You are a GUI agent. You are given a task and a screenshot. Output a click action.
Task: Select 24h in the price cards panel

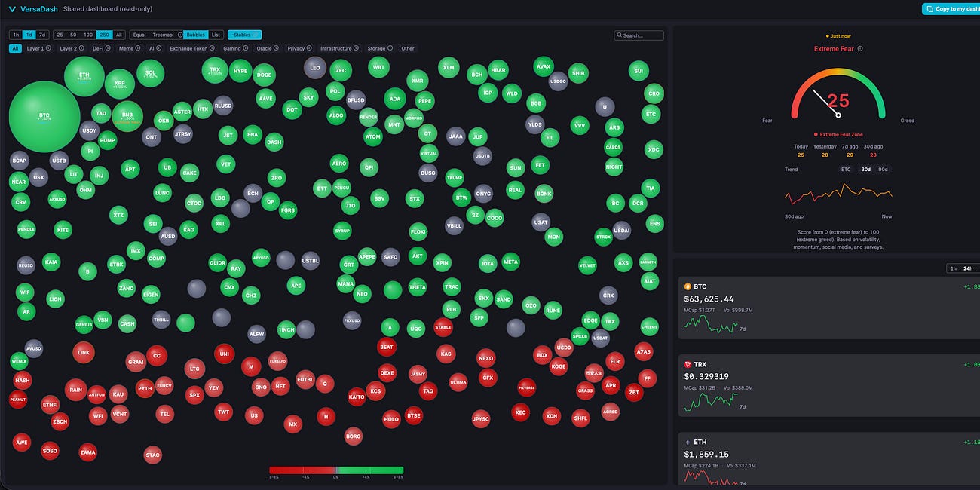(x=968, y=268)
